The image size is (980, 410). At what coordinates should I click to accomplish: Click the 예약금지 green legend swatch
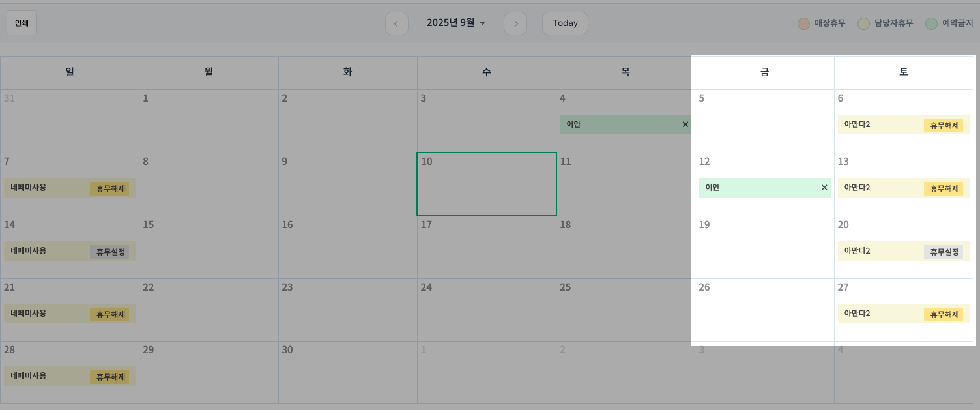[931, 23]
